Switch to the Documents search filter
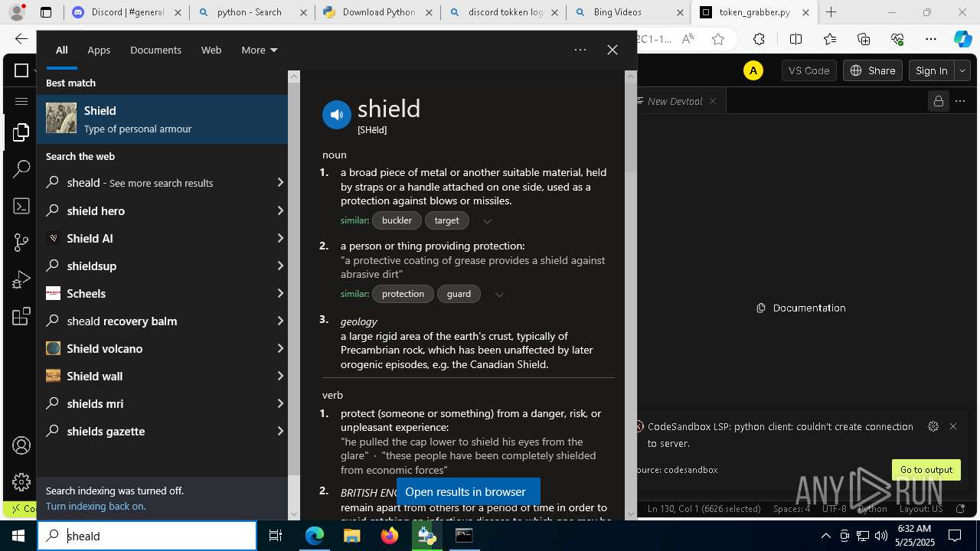 click(x=155, y=50)
